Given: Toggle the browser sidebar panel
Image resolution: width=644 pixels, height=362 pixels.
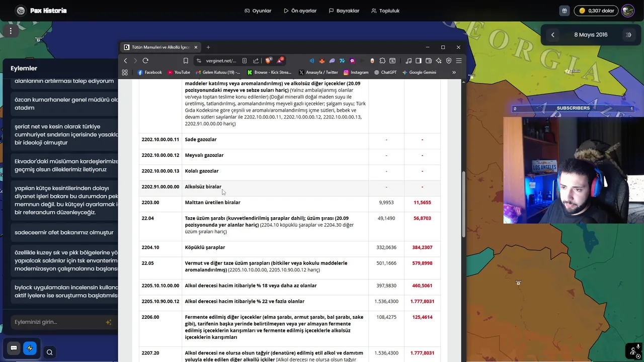Looking at the screenshot, I should (x=419, y=61).
